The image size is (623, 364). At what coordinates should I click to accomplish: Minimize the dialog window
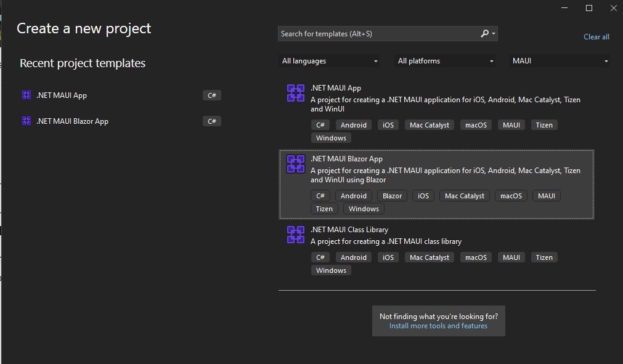[564, 8]
